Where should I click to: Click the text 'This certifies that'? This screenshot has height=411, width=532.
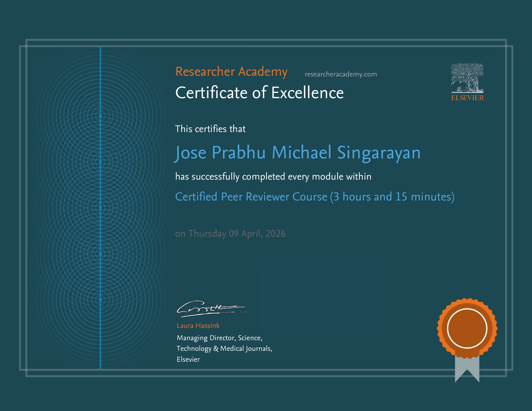210,129
